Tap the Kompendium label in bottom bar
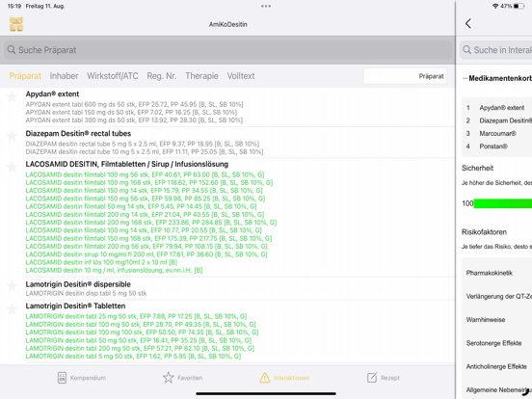The width and height of the screenshot is (532, 399). (89, 378)
